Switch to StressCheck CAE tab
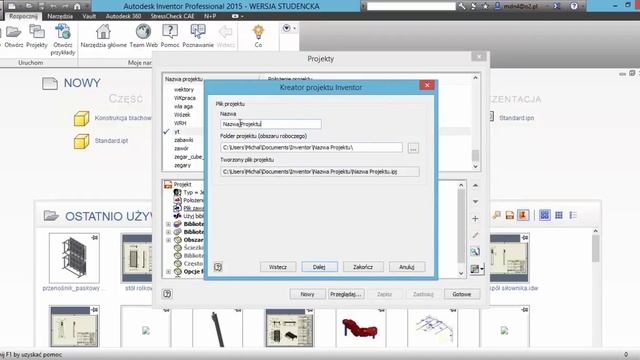This screenshot has width=640, height=360. (172, 16)
